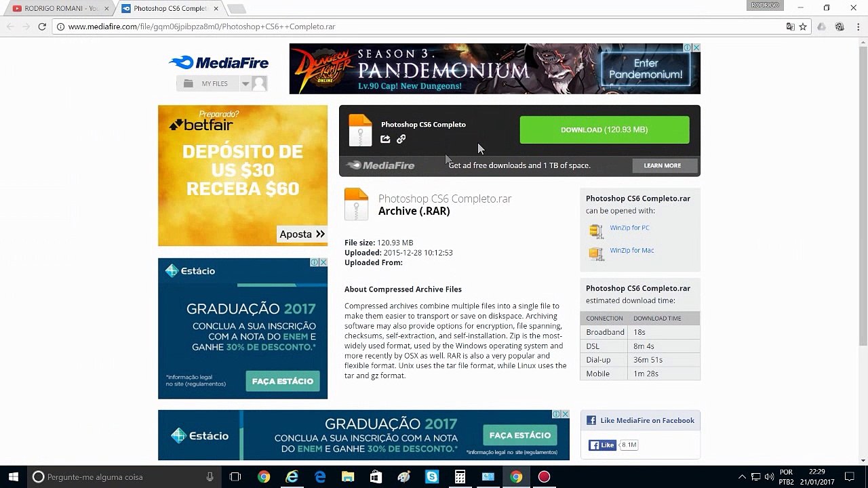Open the Windows Start menu
The height and width of the screenshot is (488, 868).
tap(13, 477)
